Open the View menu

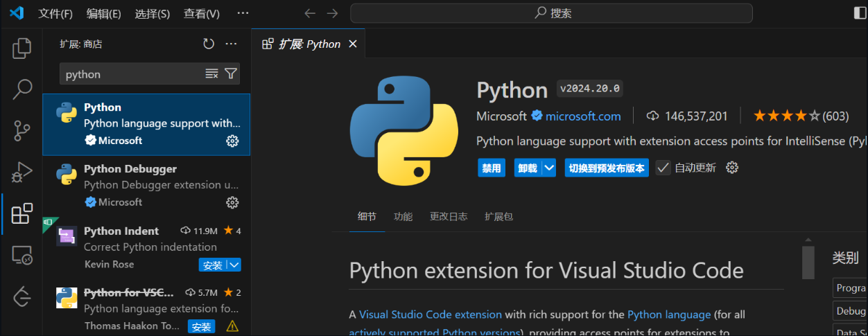(202, 13)
